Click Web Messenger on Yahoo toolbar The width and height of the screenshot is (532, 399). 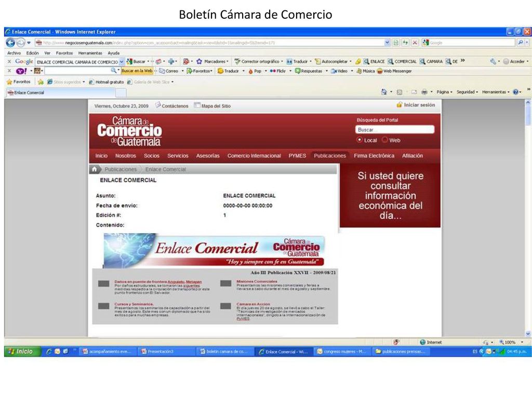(x=394, y=71)
